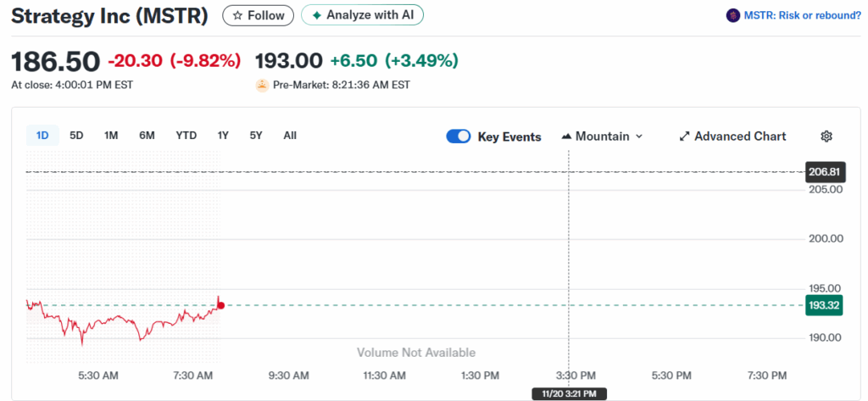Click the 11/20 3:21 PM crosshair time marker

click(x=568, y=393)
